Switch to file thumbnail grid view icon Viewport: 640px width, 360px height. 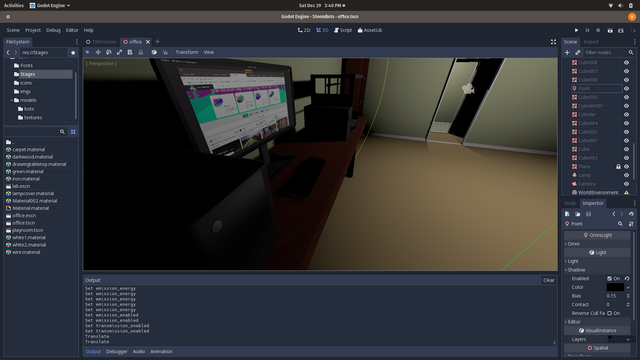click(73, 132)
